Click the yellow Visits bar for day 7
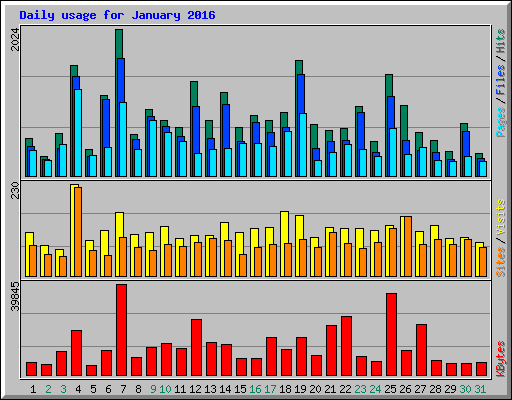 pyautogui.click(x=118, y=244)
